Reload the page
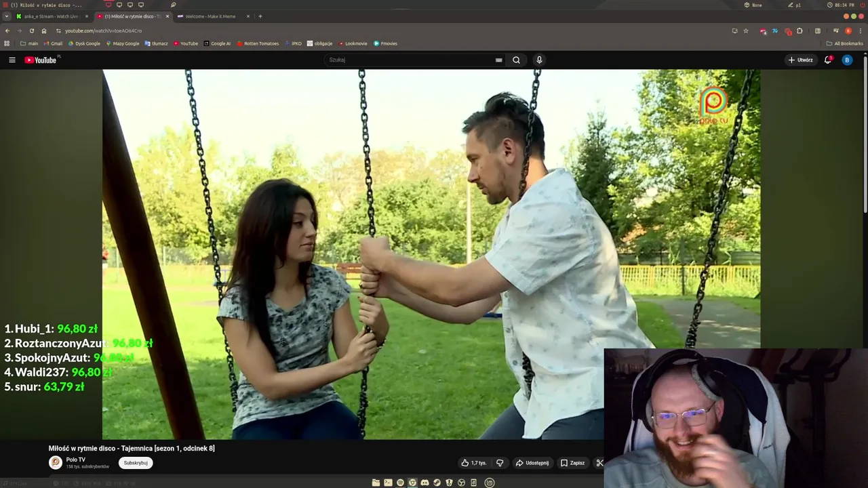This screenshot has height=488, width=868. point(31,30)
